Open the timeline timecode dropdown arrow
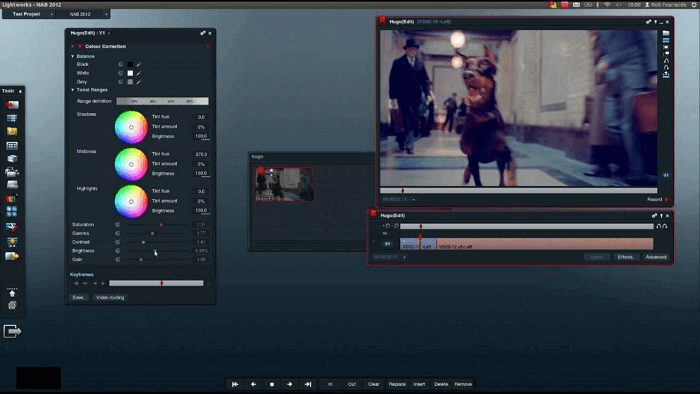The width and height of the screenshot is (700, 394). (404, 257)
